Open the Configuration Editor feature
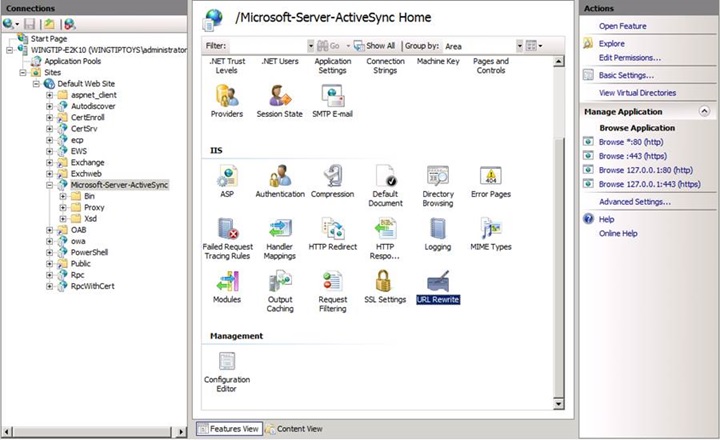 (227, 372)
